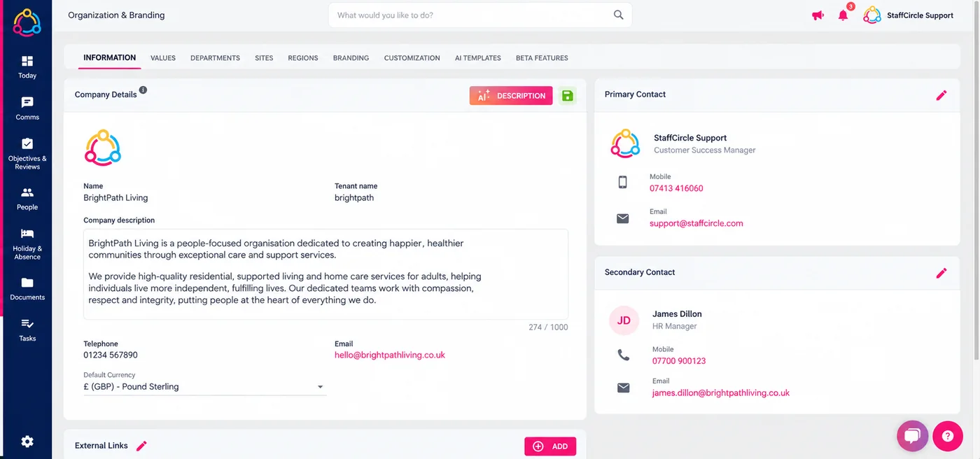Save company details with green disk icon
The image size is (980, 459).
click(568, 96)
